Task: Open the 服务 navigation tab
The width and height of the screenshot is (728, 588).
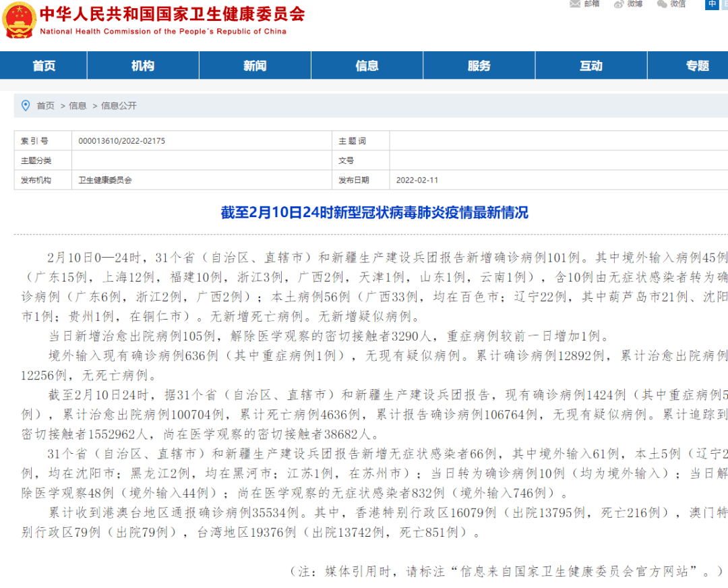Action: click(479, 65)
